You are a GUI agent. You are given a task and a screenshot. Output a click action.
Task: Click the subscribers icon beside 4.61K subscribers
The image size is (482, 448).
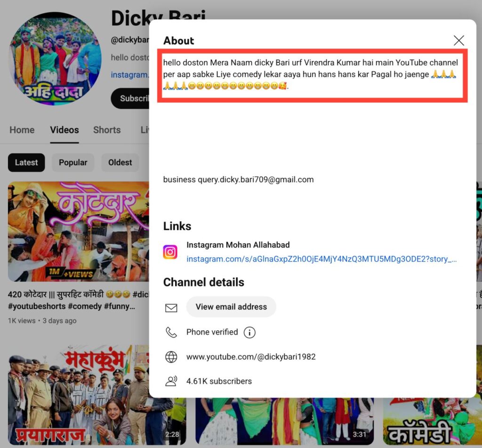click(x=171, y=381)
